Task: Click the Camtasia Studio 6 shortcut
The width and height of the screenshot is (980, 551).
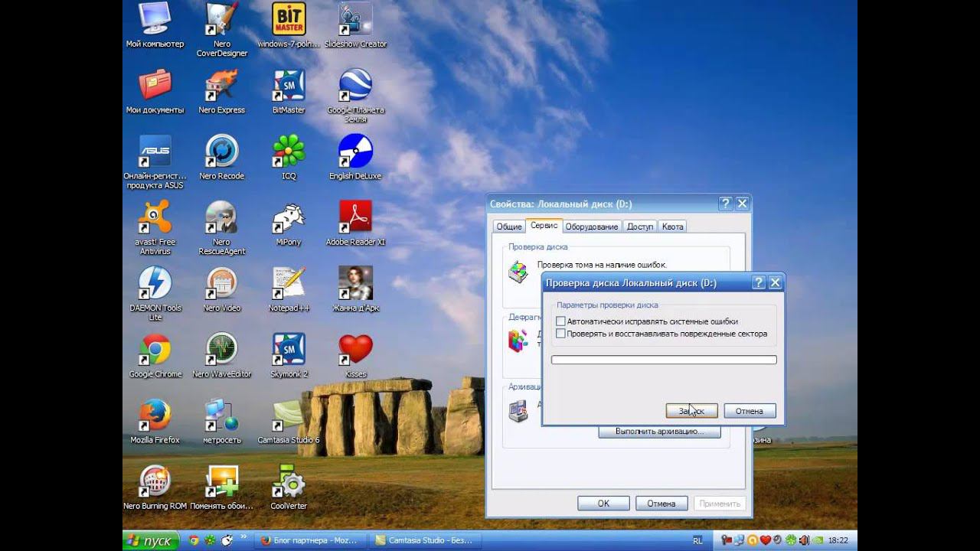Action: coord(289,420)
